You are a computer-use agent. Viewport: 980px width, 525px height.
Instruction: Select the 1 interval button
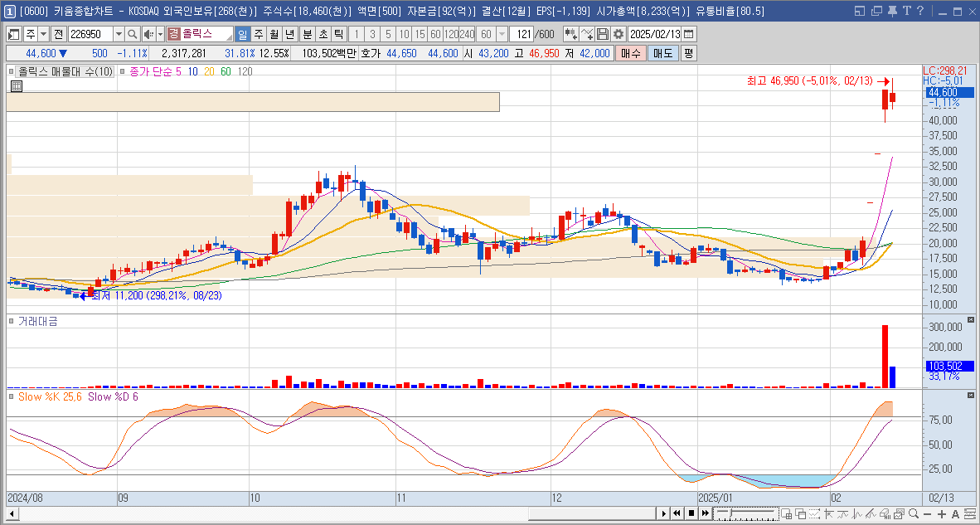[x=357, y=34]
